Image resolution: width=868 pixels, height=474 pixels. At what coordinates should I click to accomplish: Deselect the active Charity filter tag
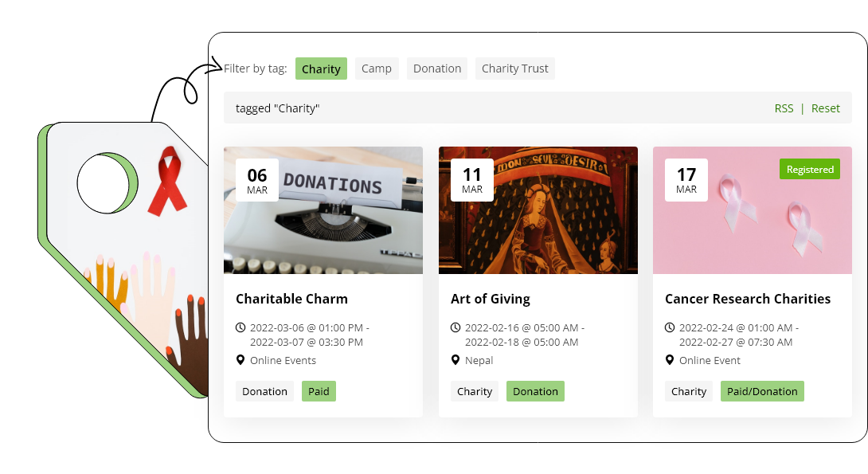pyautogui.click(x=321, y=69)
